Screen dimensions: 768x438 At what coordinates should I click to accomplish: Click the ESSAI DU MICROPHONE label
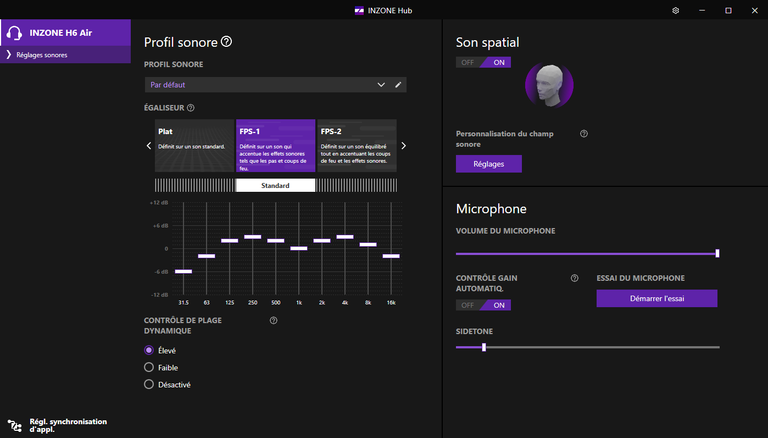coord(641,278)
